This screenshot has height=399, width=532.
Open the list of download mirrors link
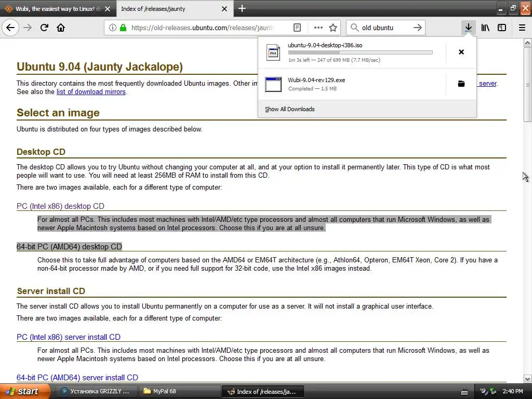(91, 91)
